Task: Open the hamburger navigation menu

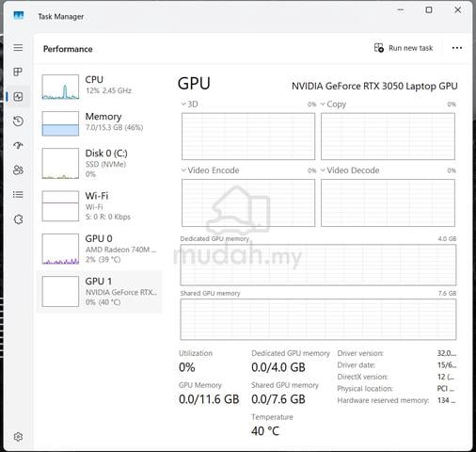Action: pos(18,48)
